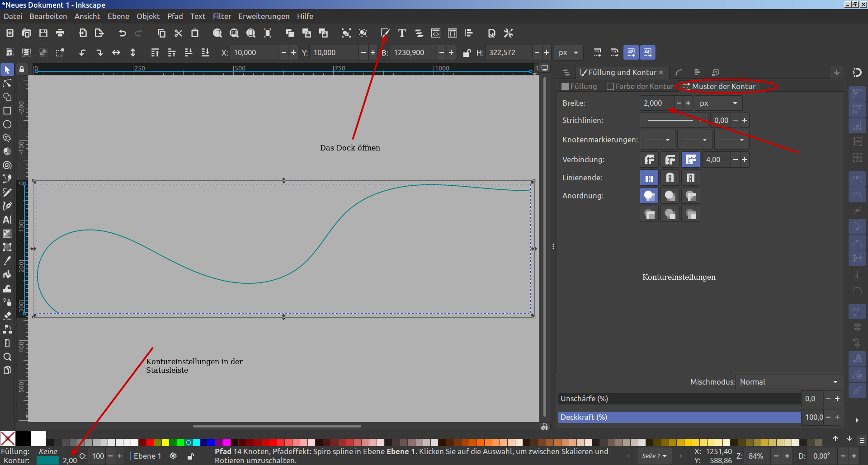Toggle visibility of Ebene 1 layer
Screen dimensions: 868x465
tap(173, 456)
